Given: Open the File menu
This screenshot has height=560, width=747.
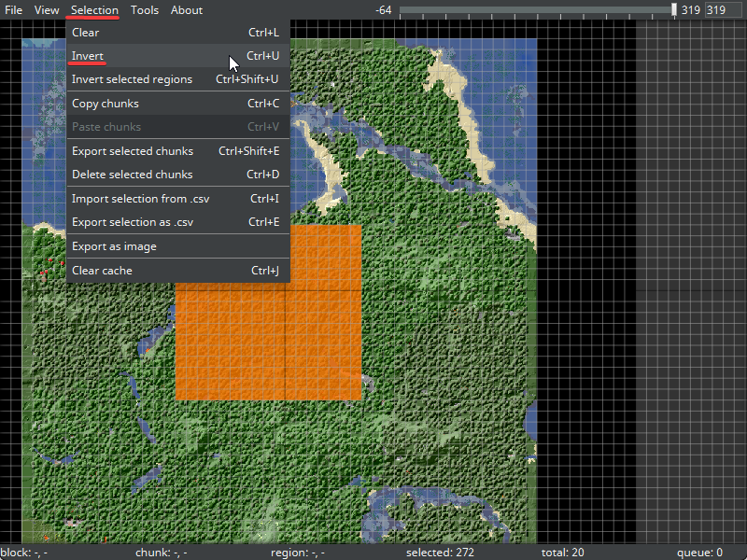Looking at the screenshot, I should click(x=13, y=10).
